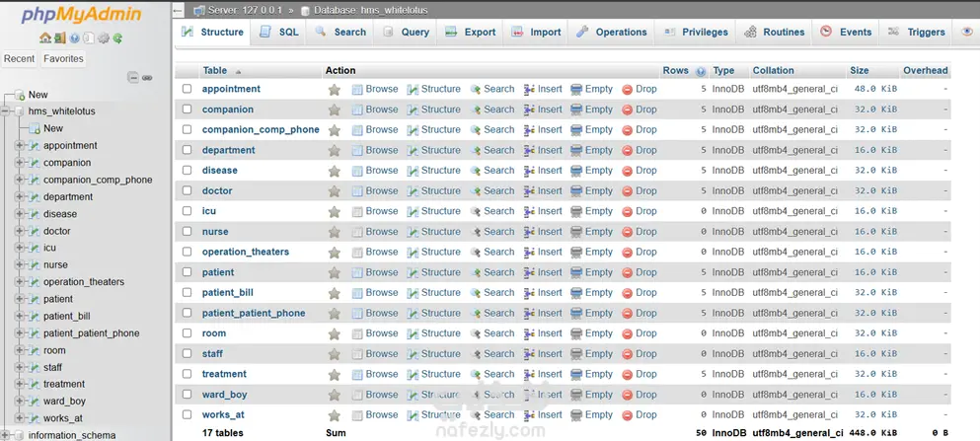Viewport: 980px width, 441px height.
Task: Expand appointment node in navigation tree
Action: click(x=20, y=146)
